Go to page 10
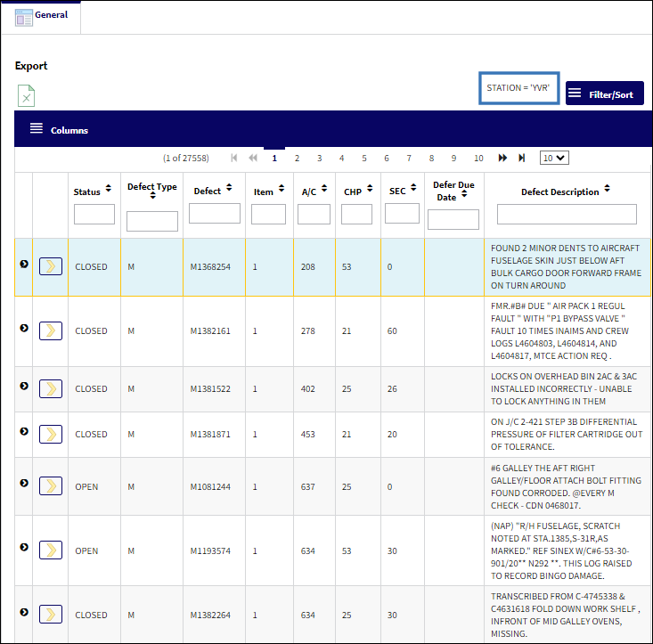The width and height of the screenshot is (653, 644). 478,159
